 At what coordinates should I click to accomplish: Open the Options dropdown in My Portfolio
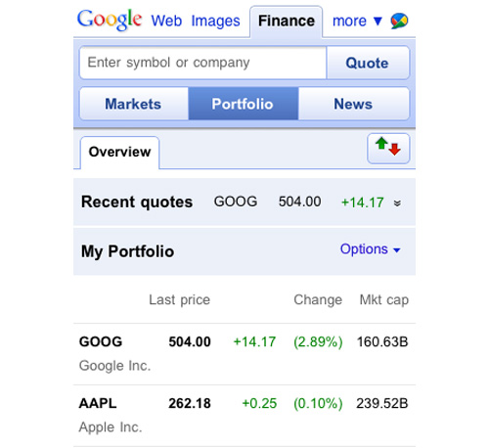pos(370,249)
